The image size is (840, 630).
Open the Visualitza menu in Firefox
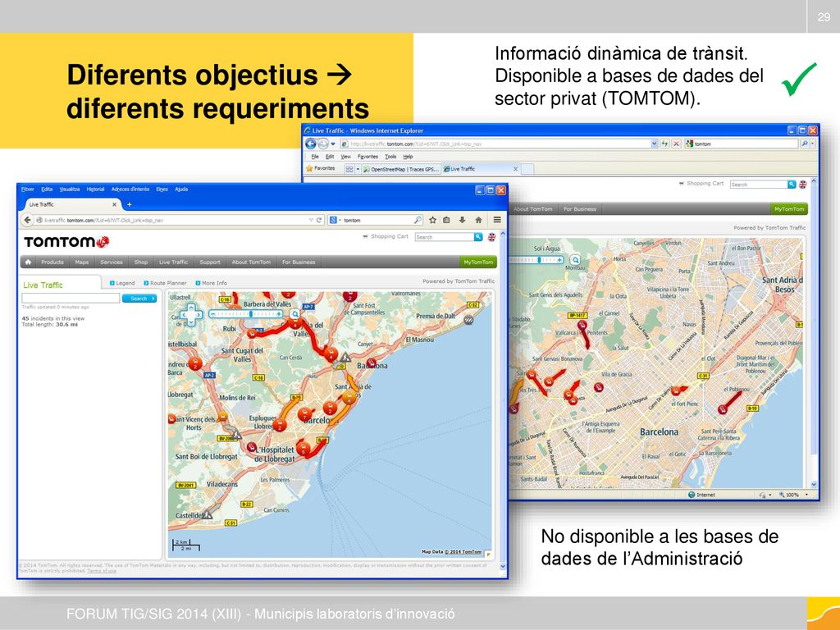[x=70, y=189]
